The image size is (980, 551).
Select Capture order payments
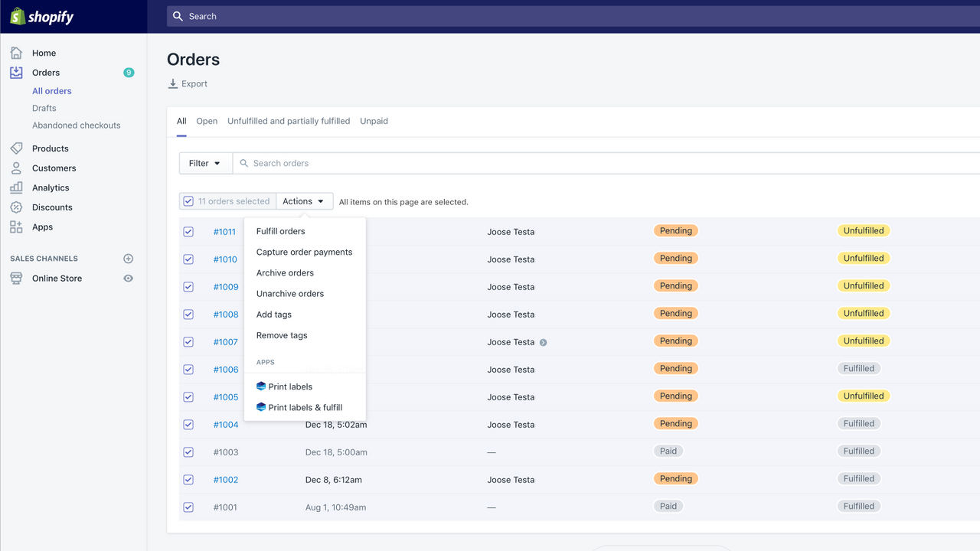305,252
